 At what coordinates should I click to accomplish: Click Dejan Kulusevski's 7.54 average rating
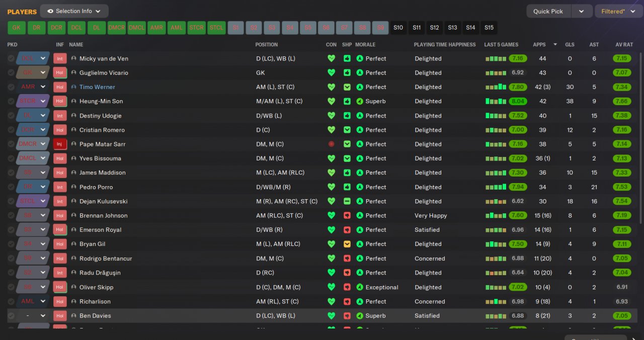622,201
